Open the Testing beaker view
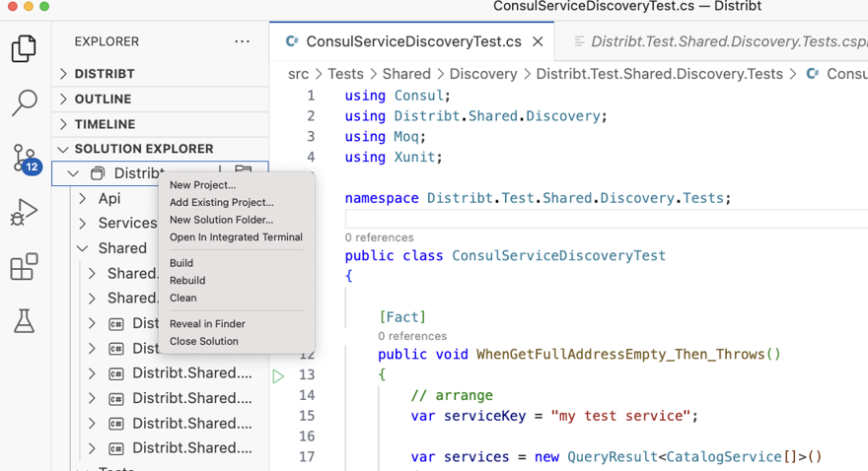The height and width of the screenshot is (471, 868). coord(24,320)
